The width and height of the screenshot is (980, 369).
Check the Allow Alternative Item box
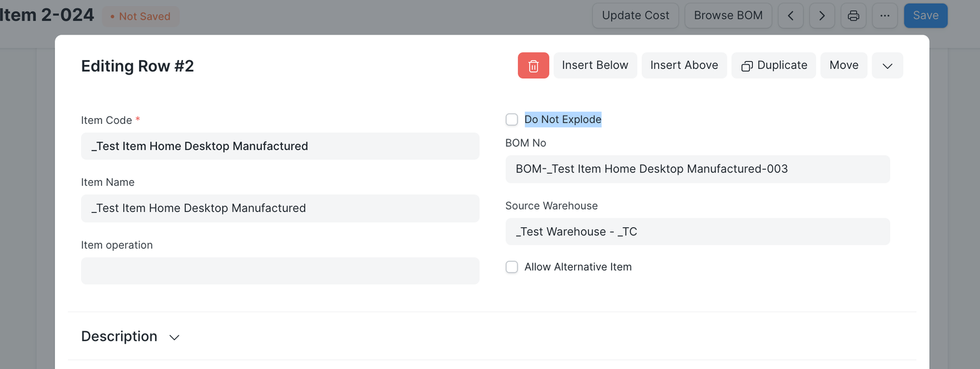(x=512, y=267)
